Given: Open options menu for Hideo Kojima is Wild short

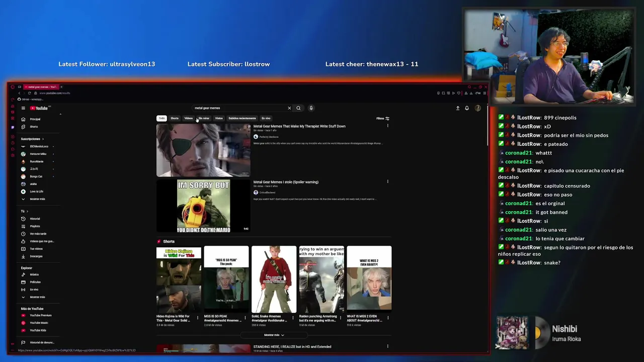Looking at the screenshot, I should click(197, 318).
